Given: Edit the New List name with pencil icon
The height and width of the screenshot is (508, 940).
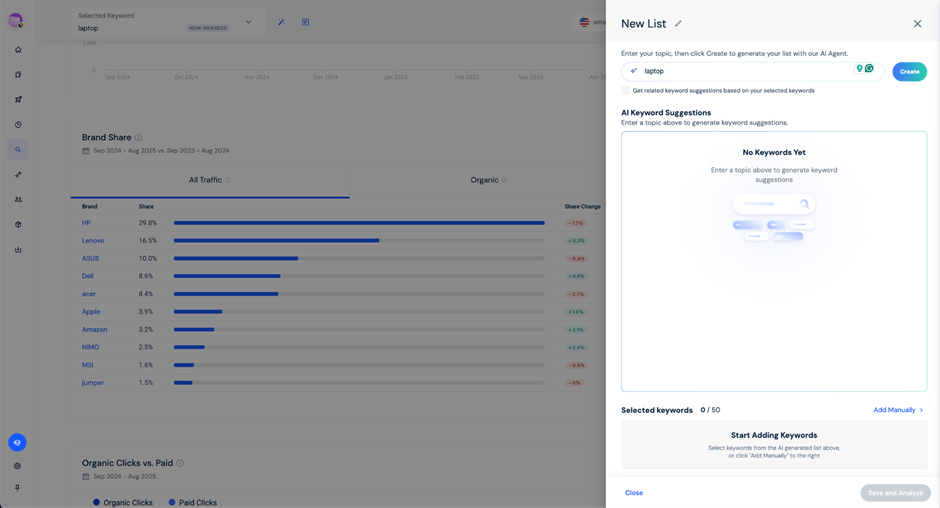Looking at the screenshot, I should pos(678,23).
